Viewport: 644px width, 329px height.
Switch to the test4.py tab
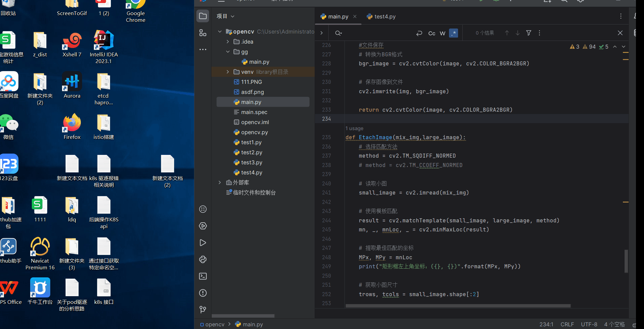coord(384,16)
